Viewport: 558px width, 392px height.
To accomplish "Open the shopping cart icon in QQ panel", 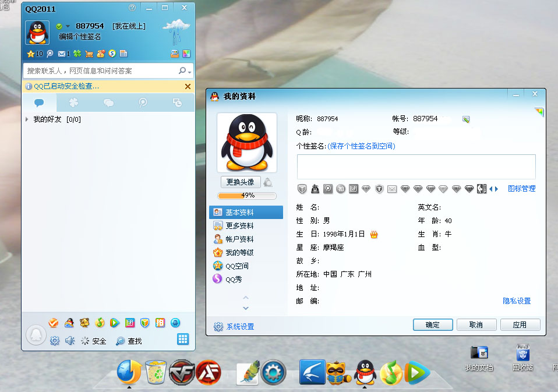I will [x=89, y=54].
